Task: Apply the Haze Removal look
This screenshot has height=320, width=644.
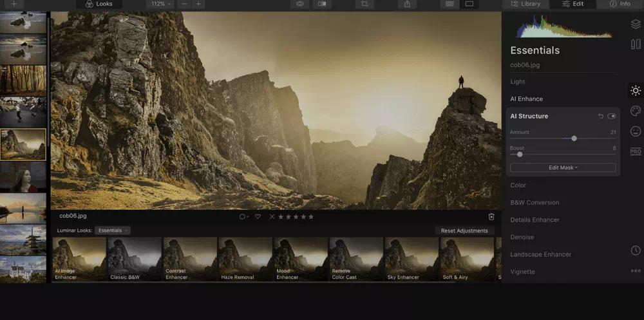Action: 245,259
